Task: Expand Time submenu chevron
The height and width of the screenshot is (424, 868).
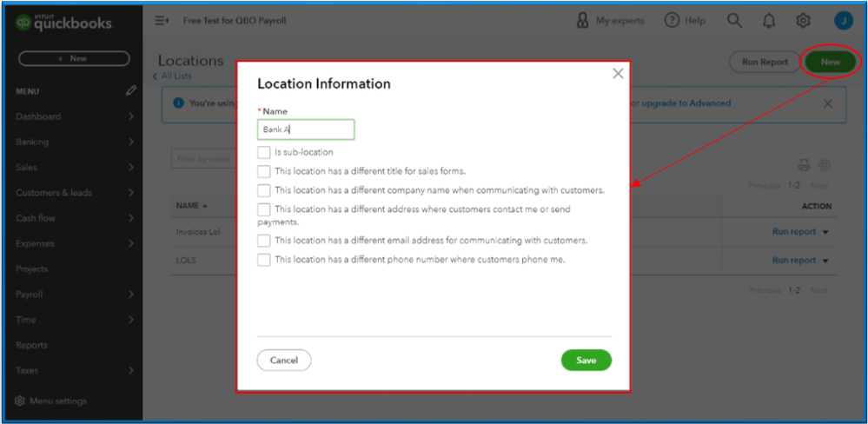Action: [131, 320]
